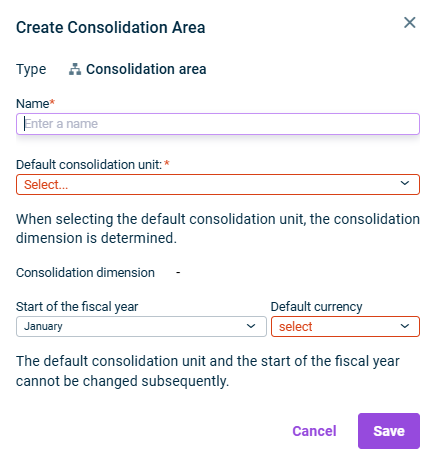Click the Consolidation dimension label
Screen dimensions: 435x467
point(85,273)
